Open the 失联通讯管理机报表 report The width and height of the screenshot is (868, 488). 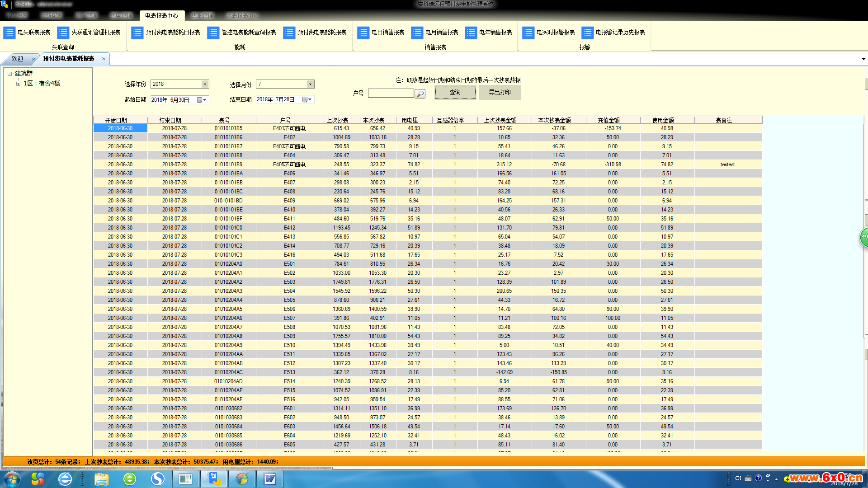[x=89, y=33]
